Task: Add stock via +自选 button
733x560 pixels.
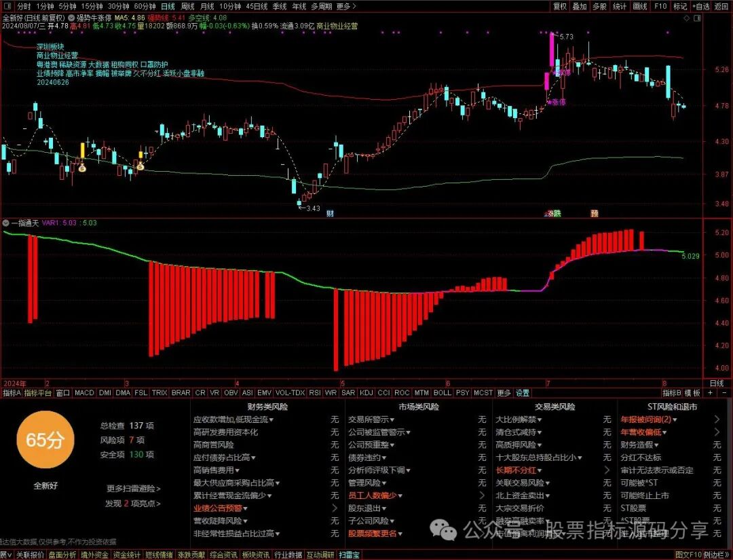Action: [x=700, y=6]
